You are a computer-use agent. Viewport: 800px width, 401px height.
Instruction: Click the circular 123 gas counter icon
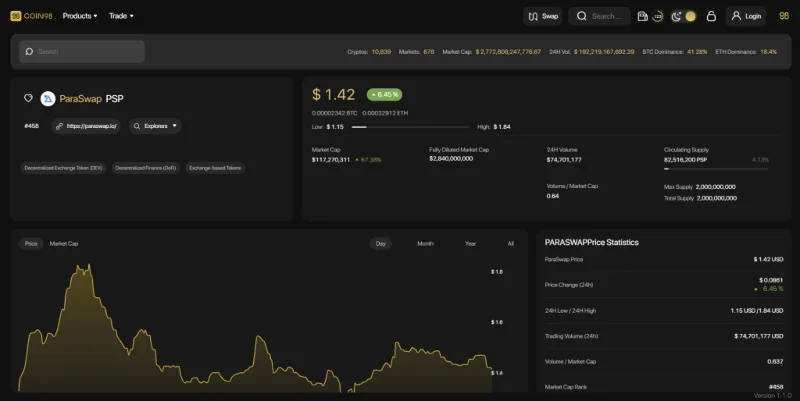658,16
